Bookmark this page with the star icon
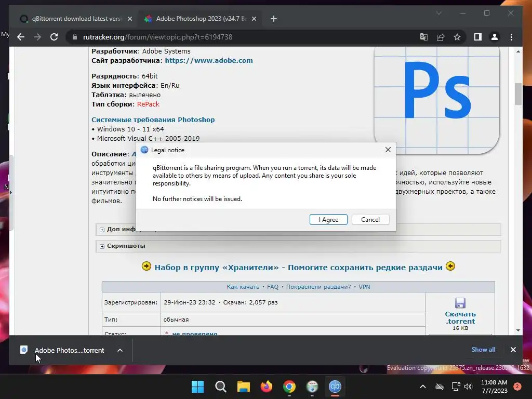 pos(457,37)
